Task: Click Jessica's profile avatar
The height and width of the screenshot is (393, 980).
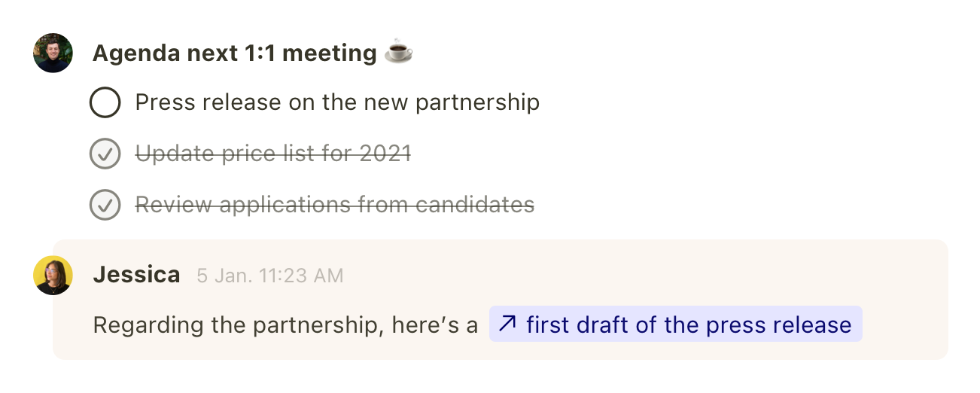Action: point(53,276)
